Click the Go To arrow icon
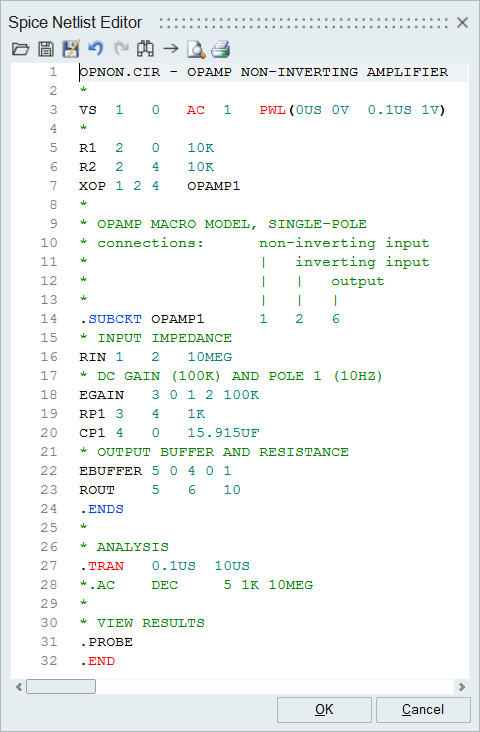 [x=171, y=49]
